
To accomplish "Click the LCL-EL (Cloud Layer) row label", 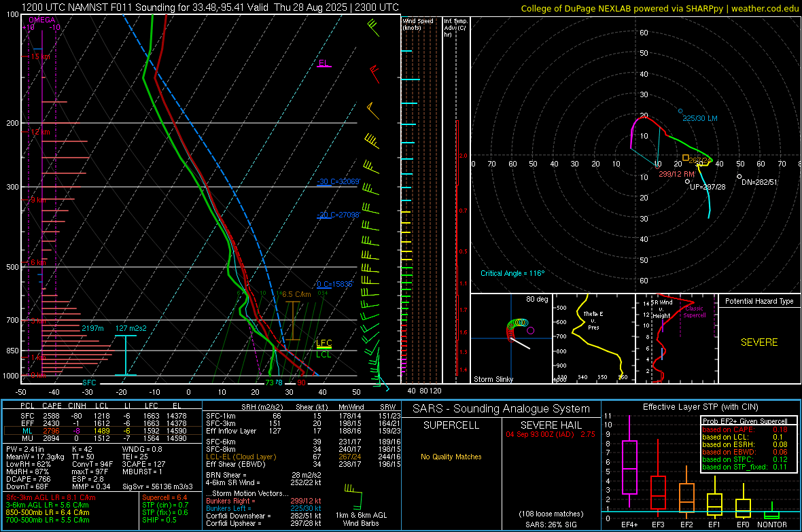I will [x=241, y=457].
